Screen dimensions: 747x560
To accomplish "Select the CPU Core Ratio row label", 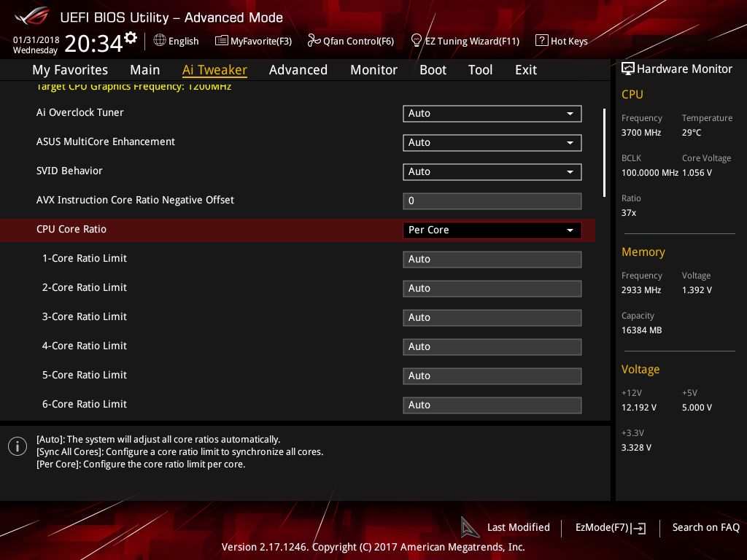I will tap(71, 229).
